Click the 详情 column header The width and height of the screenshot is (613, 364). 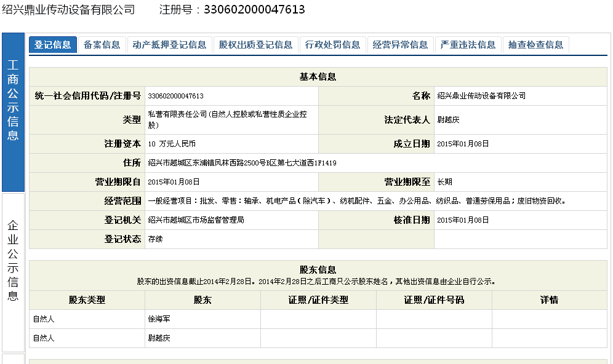[x=549, y=300]
